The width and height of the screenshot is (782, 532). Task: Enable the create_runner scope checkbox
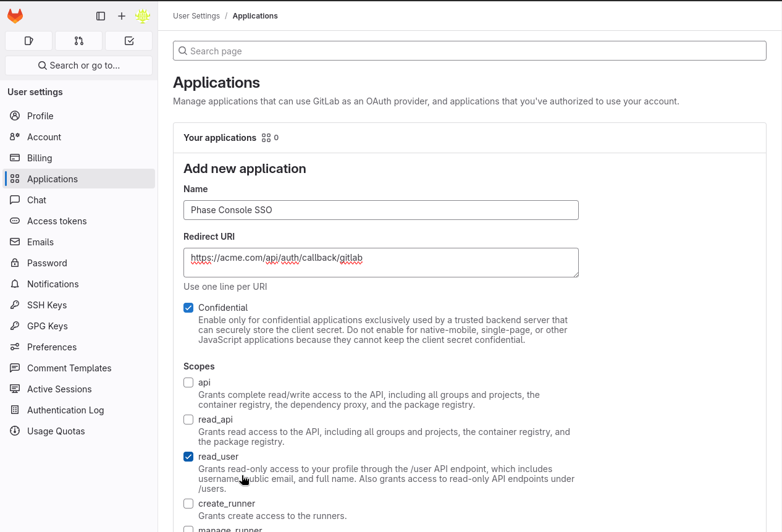pyautogui.click(x=188, y=504)
